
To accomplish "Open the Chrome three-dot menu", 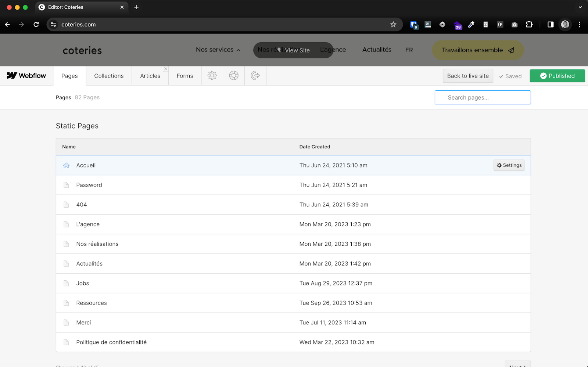I will (580, 25).
